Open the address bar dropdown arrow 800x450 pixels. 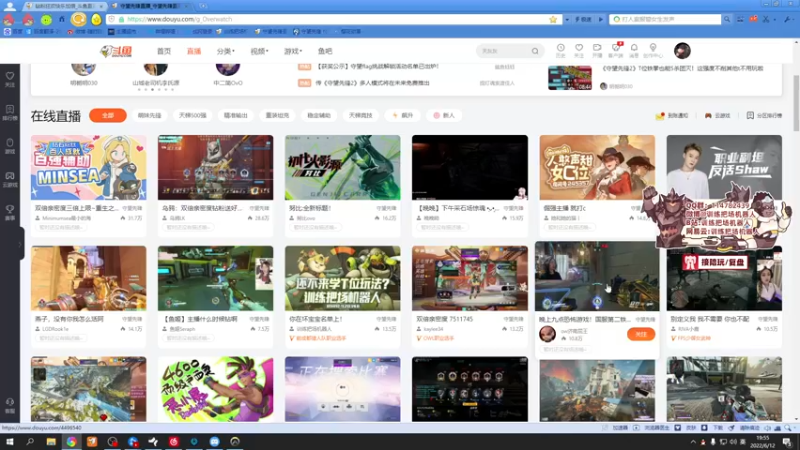tap(567, 19)
